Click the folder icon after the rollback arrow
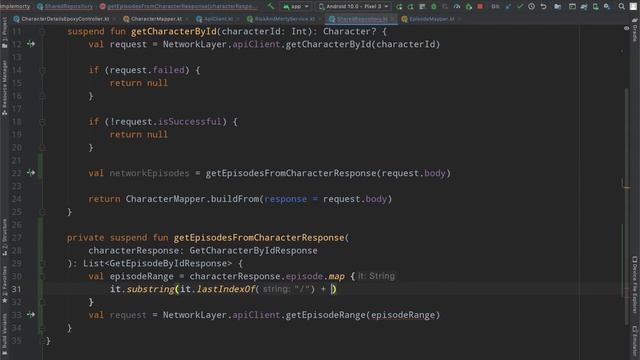 tap(558, 7)
